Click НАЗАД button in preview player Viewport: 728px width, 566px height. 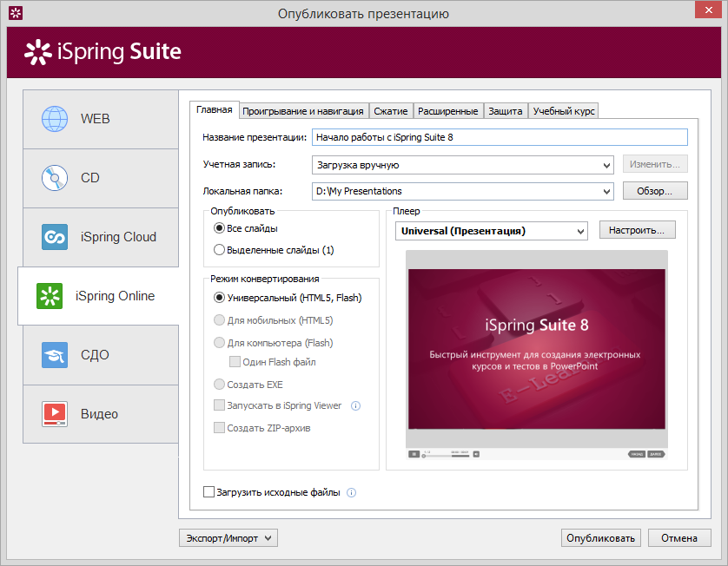pyautogui.click(x=637, y=454)
